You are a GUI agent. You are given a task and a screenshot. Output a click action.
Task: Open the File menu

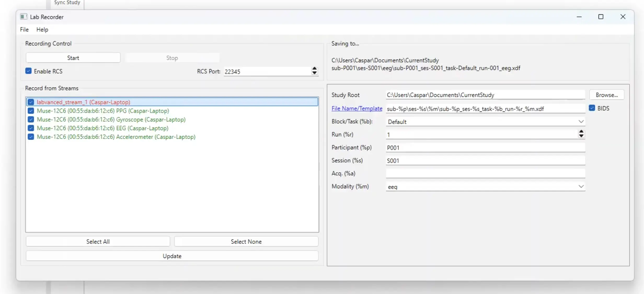click(x=24, y=30)
